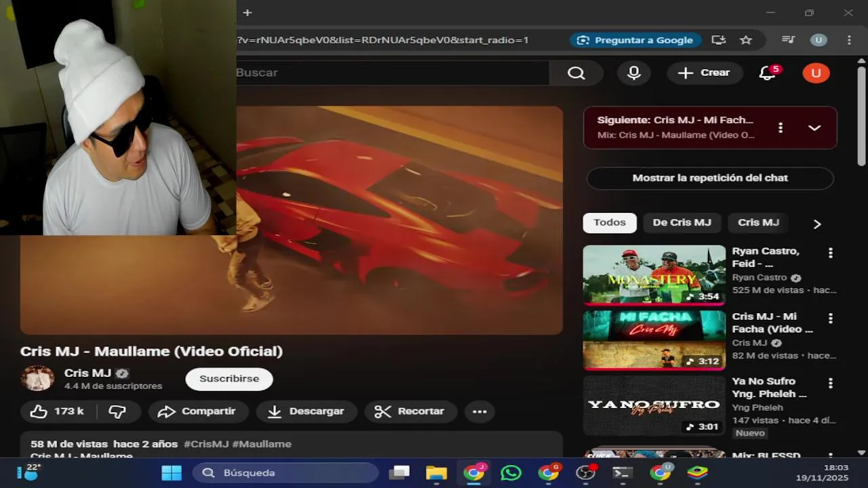Open playlist options three-dot menu

[x=781, y=127]
